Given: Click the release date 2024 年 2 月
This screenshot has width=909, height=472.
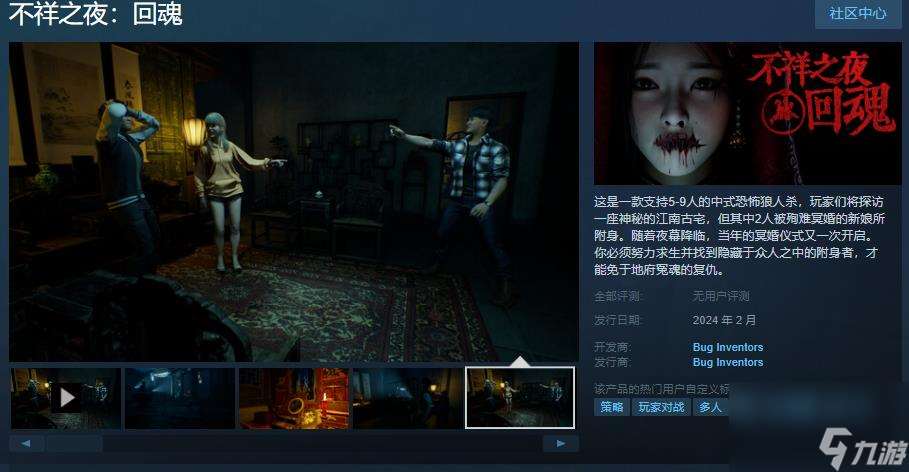Looking at the screenshot, I should [x=724, y=320].
